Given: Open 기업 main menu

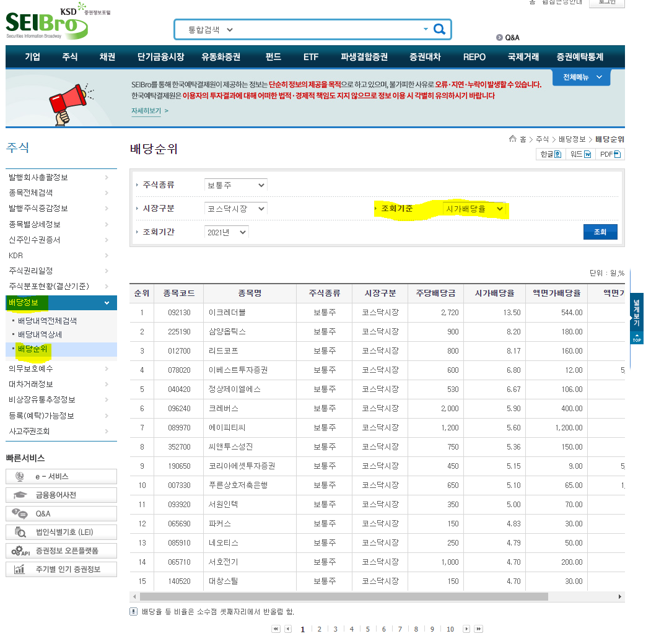Looking at the screenshot, I should [x=32, y=57].
